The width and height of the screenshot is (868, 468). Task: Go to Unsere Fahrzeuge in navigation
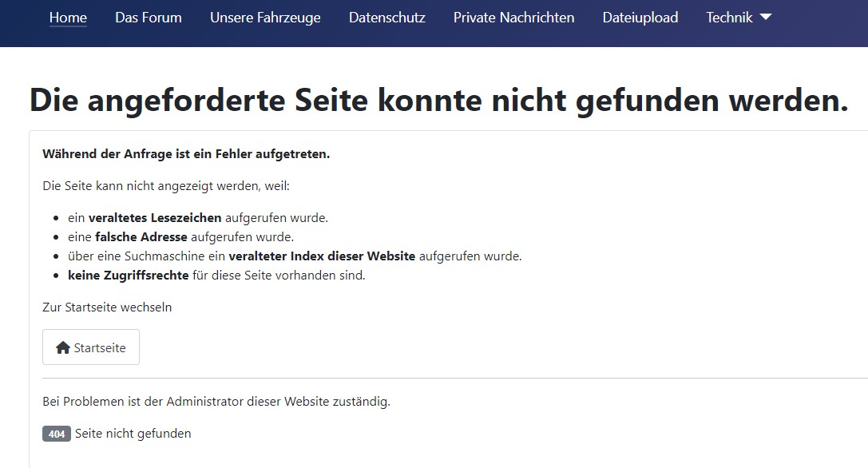[265, 17]
